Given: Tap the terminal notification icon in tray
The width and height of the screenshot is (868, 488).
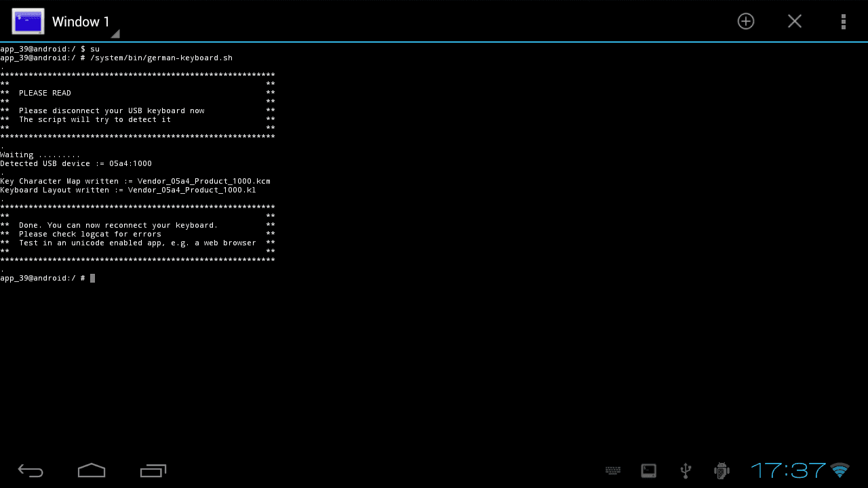Looking at the screenshot, I should click(649, 470).
